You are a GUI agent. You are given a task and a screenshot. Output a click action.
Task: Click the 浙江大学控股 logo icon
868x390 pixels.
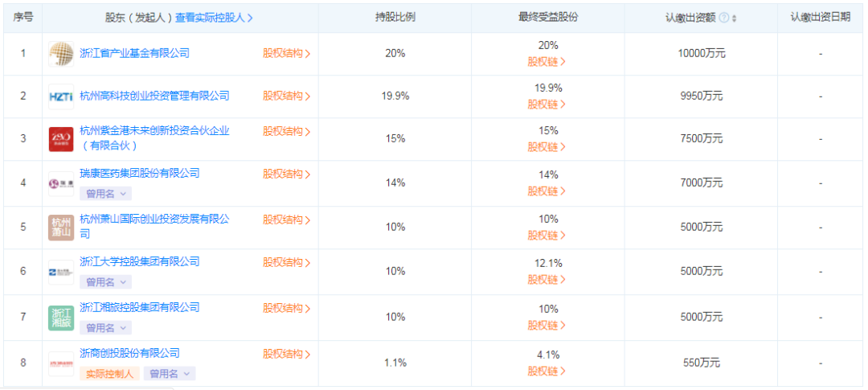pyautogui.click(x=61, y=272)
